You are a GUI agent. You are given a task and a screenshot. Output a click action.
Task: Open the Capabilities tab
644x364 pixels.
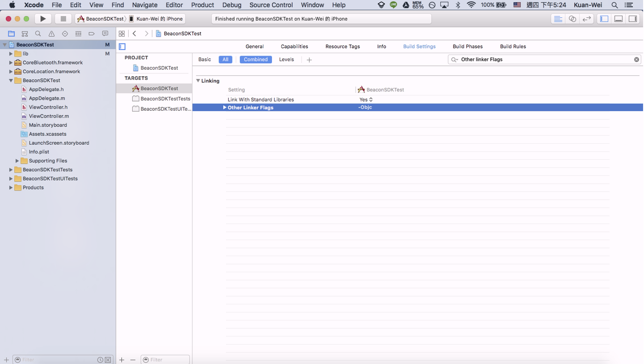pos(294,46)
